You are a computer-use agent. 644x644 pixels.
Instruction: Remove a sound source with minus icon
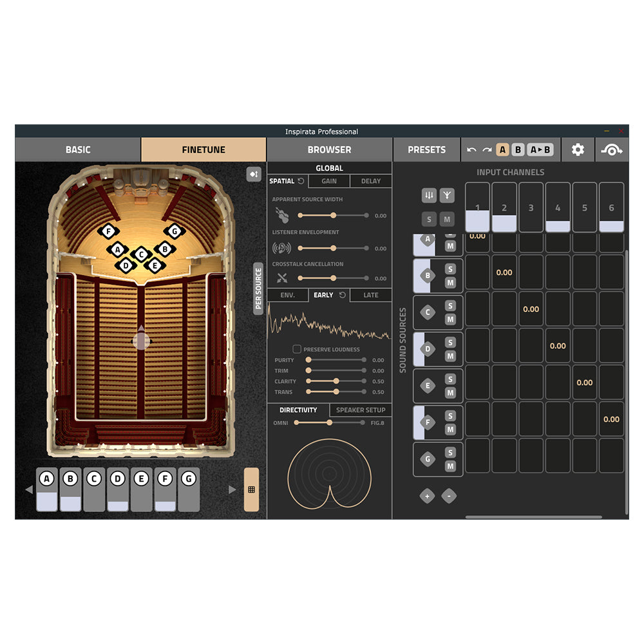(449, 496)
